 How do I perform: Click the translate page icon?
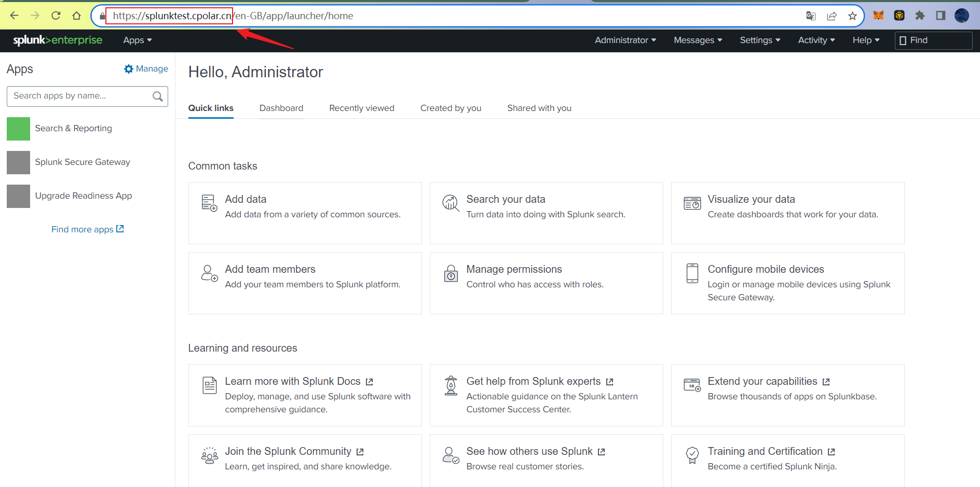coord(811,16)
